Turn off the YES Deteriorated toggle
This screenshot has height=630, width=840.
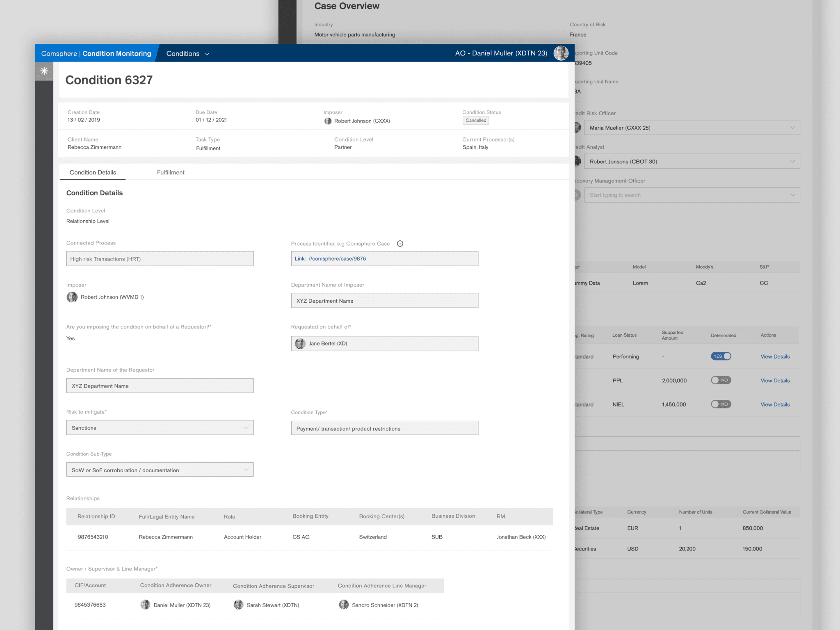coord(721,356)
